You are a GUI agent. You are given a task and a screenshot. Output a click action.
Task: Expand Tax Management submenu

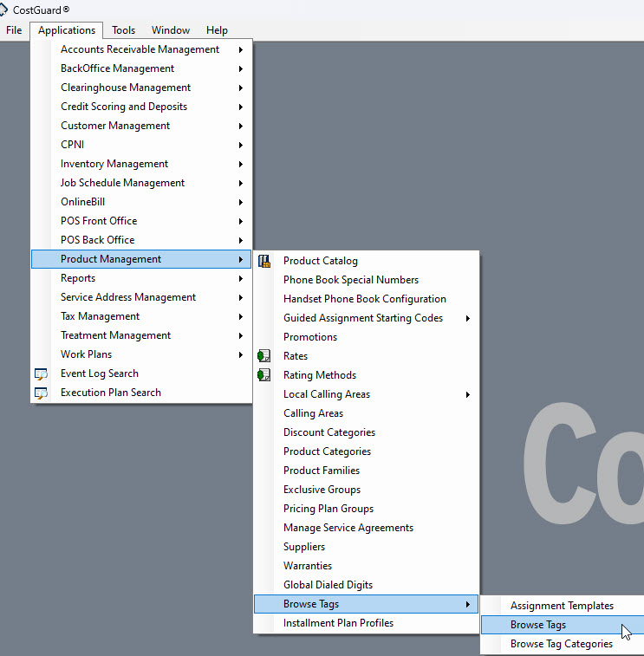pyautogui.click(x=141, y=316)
